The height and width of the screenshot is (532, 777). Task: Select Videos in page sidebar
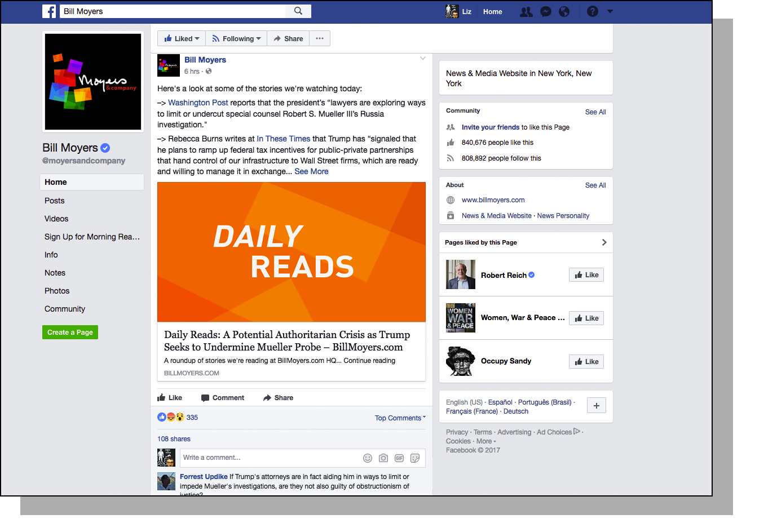click(56, 219)
